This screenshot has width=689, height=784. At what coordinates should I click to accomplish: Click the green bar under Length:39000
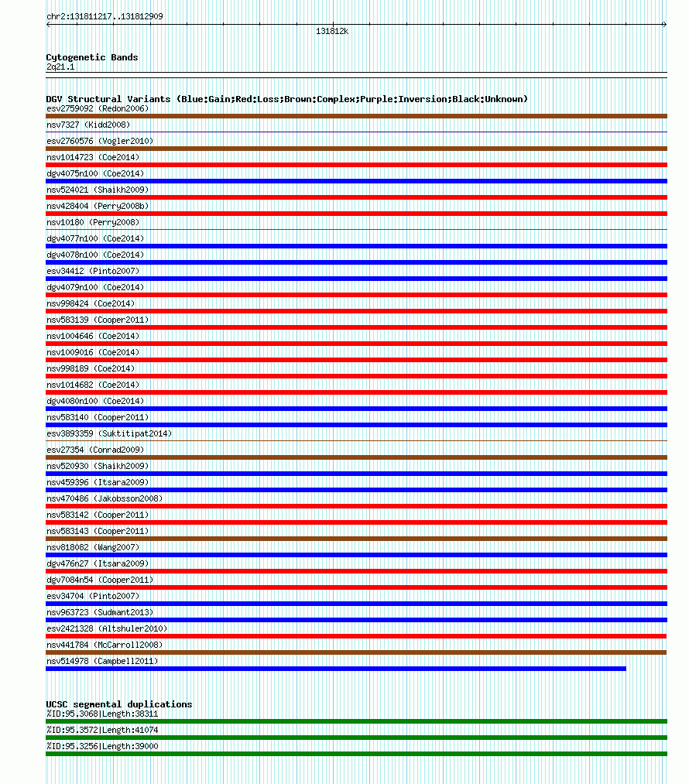[x=357, y=754]
